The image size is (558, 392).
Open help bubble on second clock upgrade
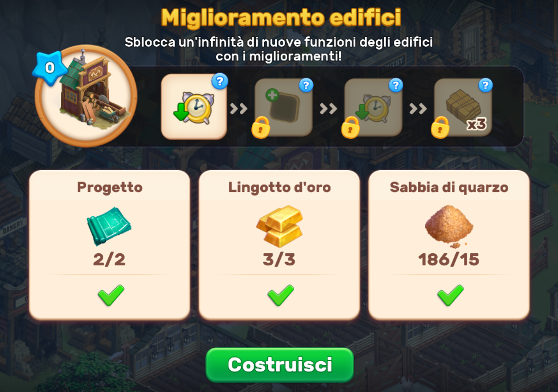click(396, 85)
